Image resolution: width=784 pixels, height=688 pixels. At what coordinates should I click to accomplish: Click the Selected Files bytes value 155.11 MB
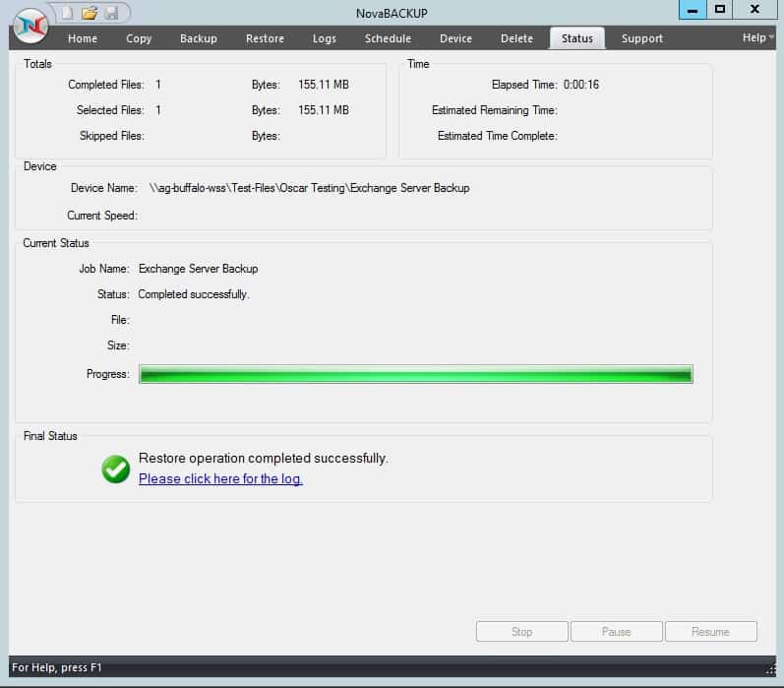coord(324,110)
